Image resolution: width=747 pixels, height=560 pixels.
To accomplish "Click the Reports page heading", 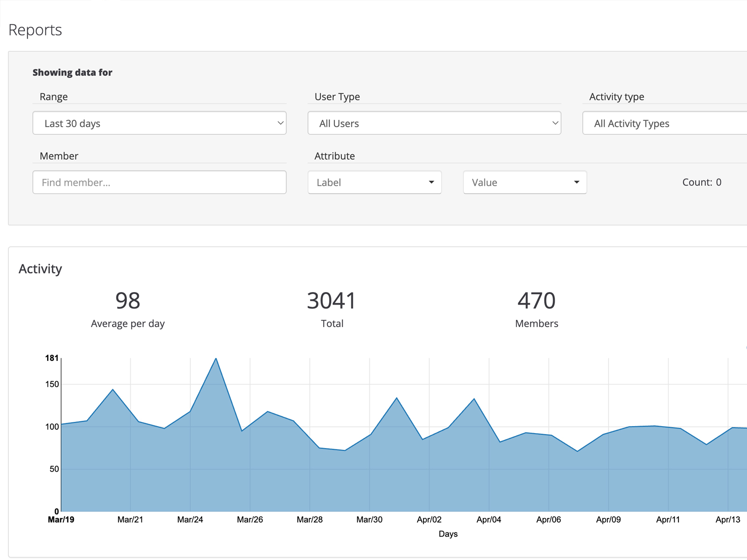I will click(x=35, y=29).
